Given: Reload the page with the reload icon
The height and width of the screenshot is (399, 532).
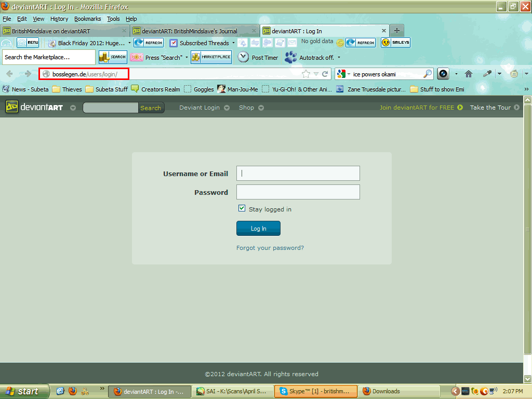Looking at the screenshot, I should click(325, 74).
